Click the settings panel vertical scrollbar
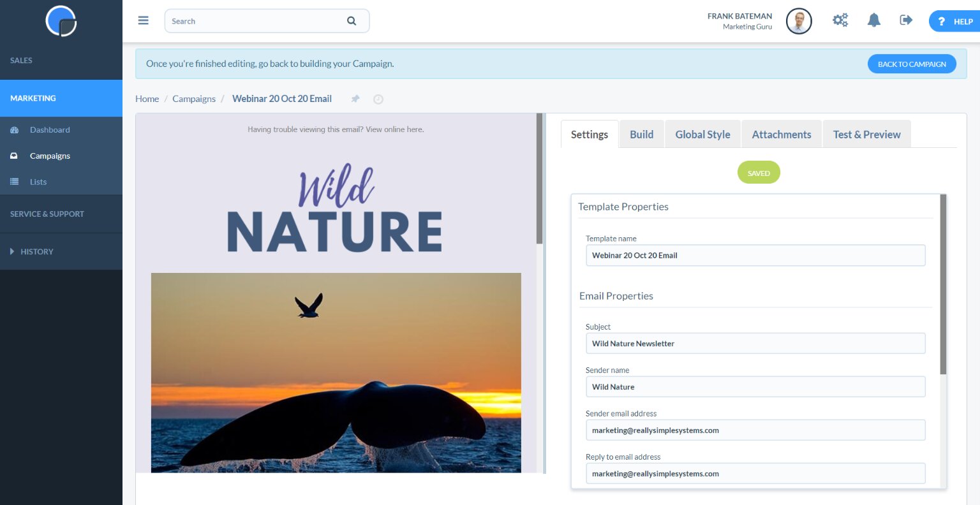Viewport: 980px width, 505px height. tap(943, 284)
